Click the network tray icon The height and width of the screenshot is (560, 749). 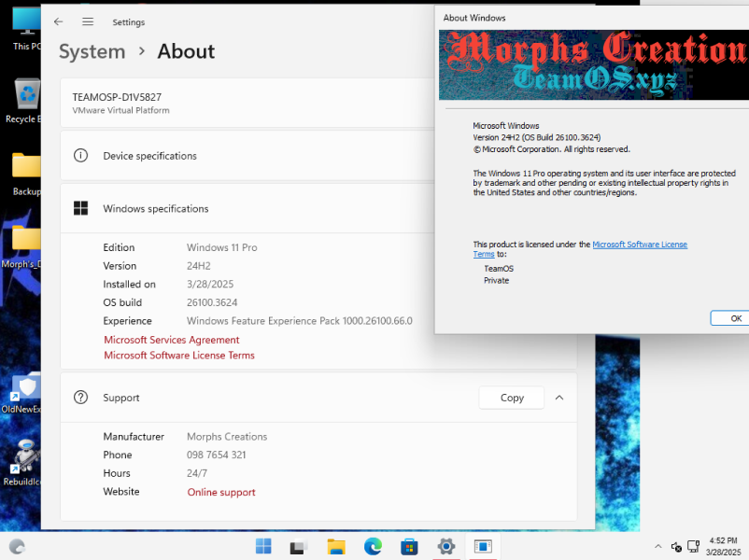pos(693,546)
